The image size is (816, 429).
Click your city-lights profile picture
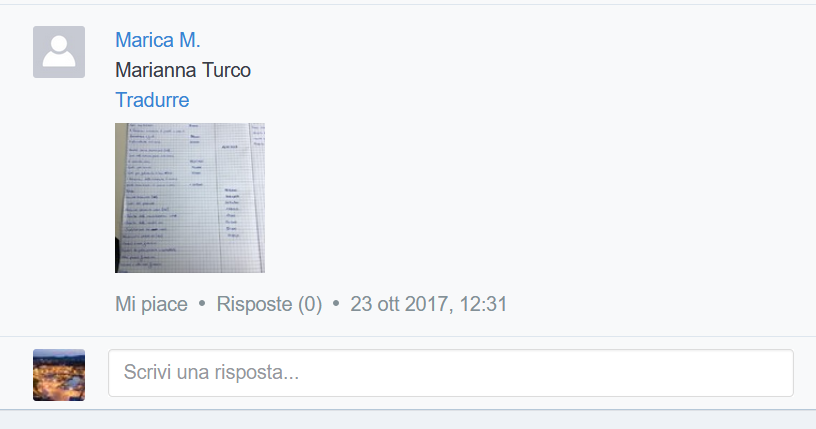[59, 375]
